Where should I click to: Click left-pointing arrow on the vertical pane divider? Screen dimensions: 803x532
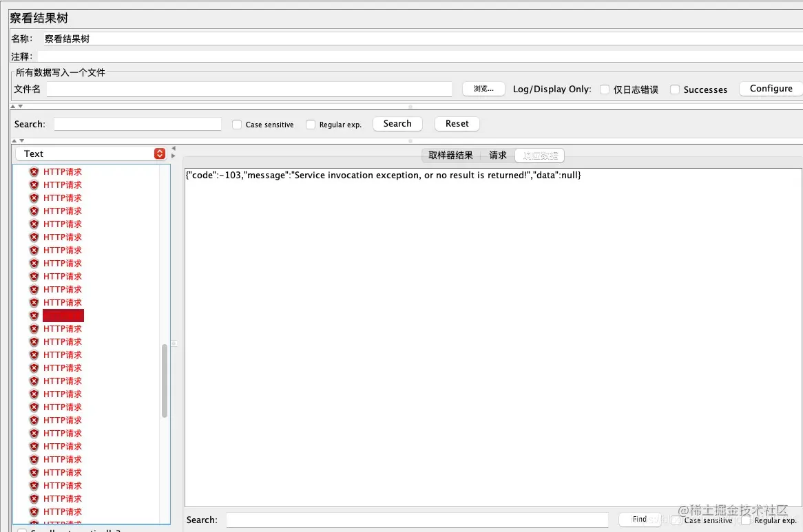(x=174, y=149)
